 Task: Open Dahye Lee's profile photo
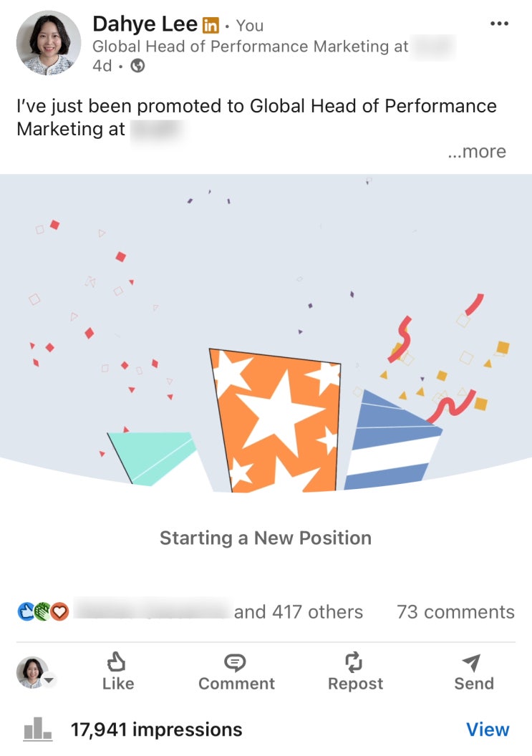[48, 43]
